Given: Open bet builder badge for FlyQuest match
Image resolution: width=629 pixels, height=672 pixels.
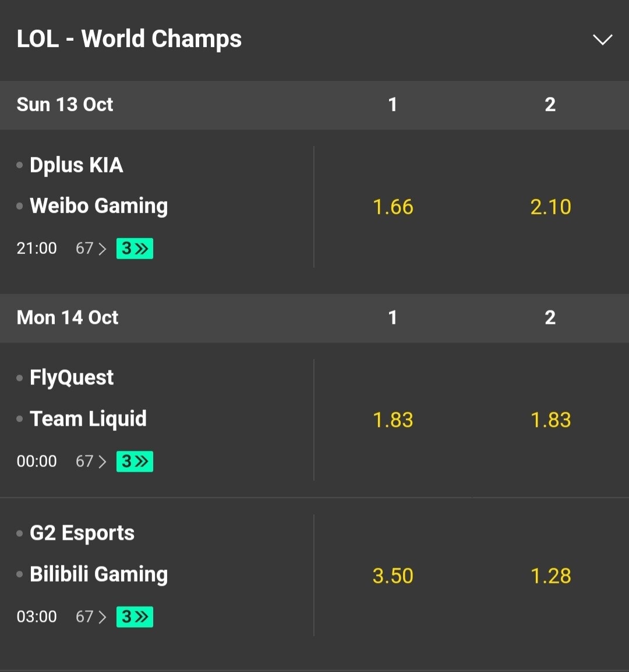Looking at the screenshot, I should click(x=135, y=462).
